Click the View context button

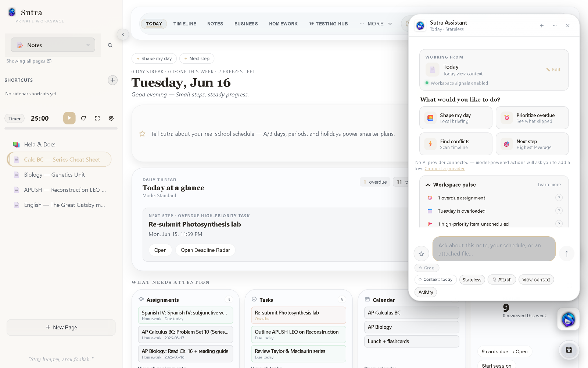(536, 280)
